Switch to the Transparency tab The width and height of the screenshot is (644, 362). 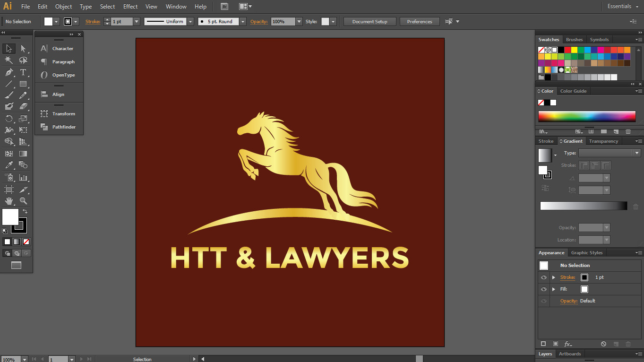click(x=603, y=141)
